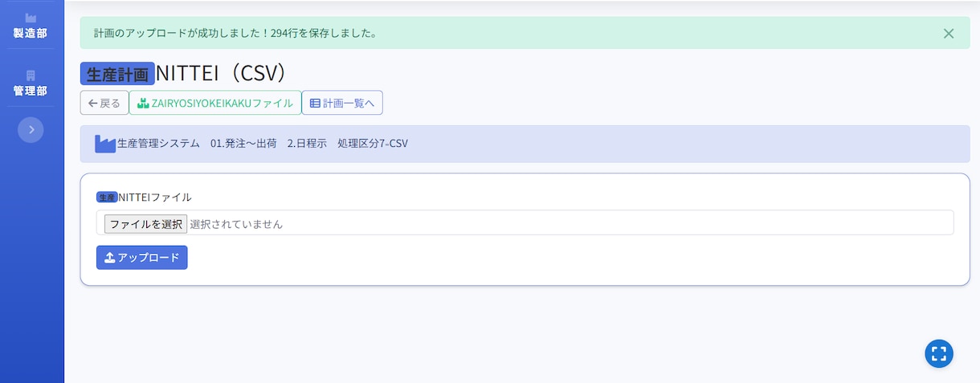The width and height of the screenshot is (980, 383).
Task: Open the ZAIRYOSIYOKEIKAKUファイル page
Action: [x=215, y=103]
